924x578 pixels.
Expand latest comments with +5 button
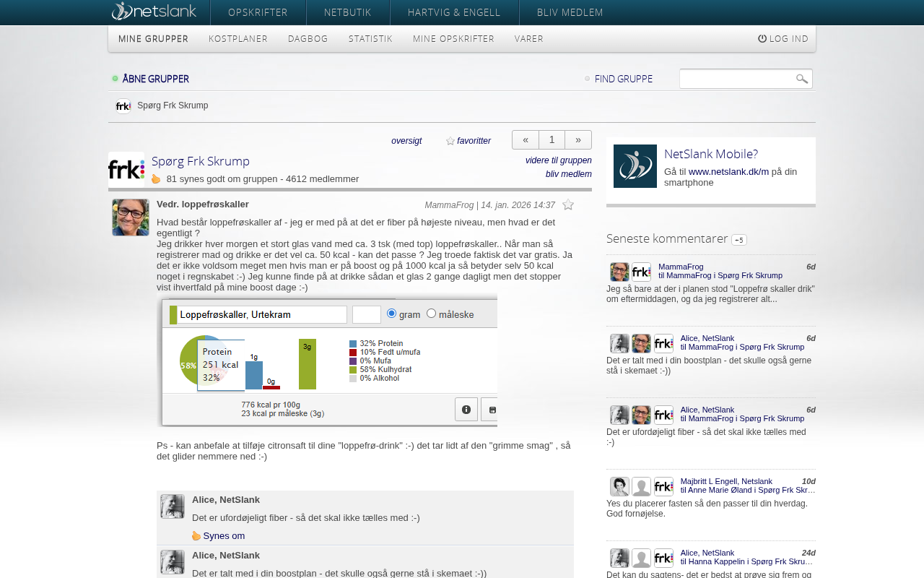738,240
